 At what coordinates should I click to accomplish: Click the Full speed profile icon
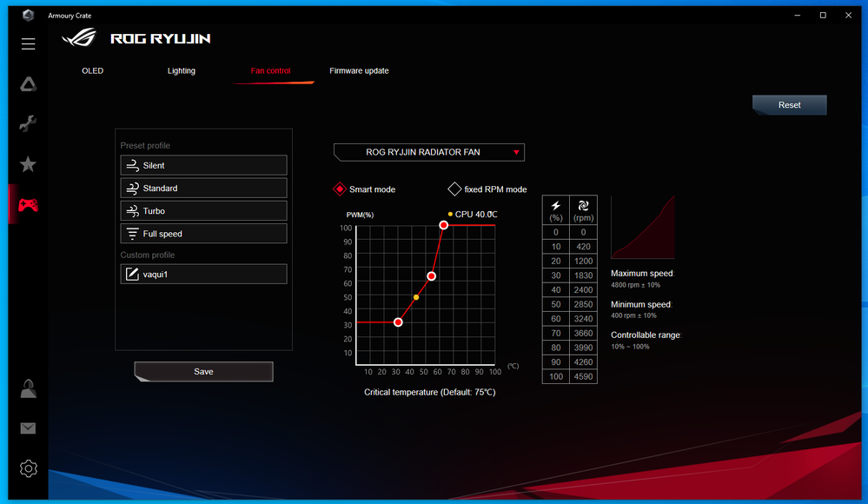click(x=132, y=234)
